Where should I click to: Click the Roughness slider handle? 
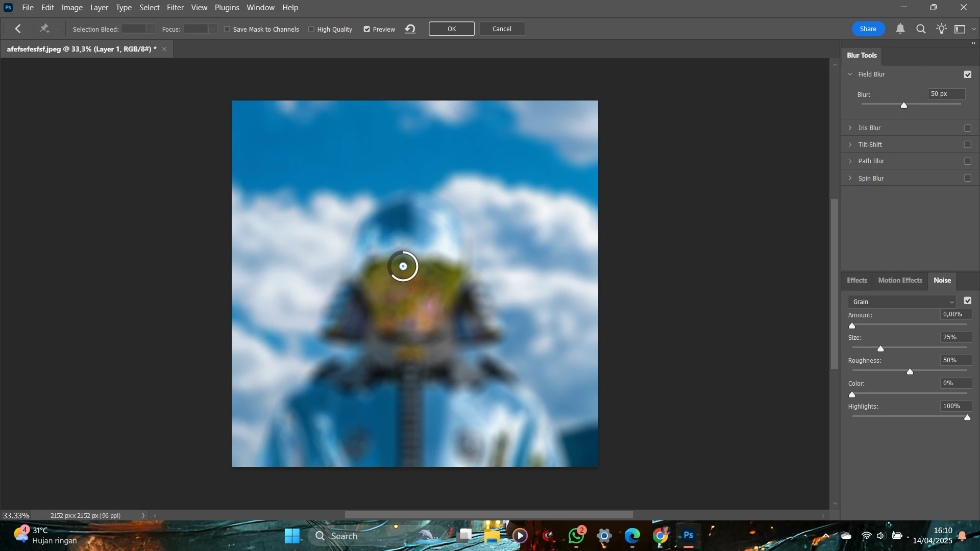(x=910, y=372)
